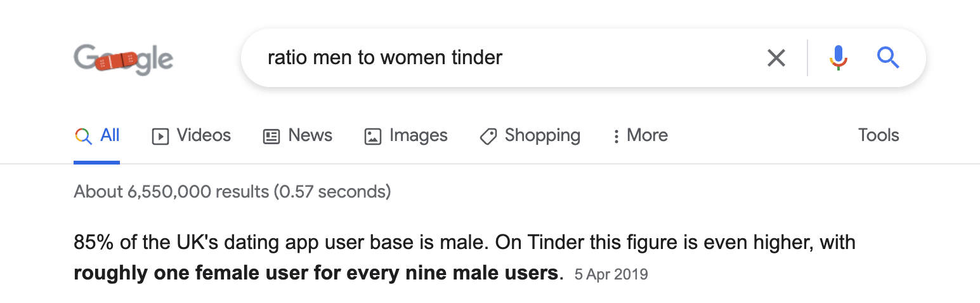Click the colorful magnifier icon beside All
The width and height of the screenshot is (980, 303).
click(x=83, y=135)
